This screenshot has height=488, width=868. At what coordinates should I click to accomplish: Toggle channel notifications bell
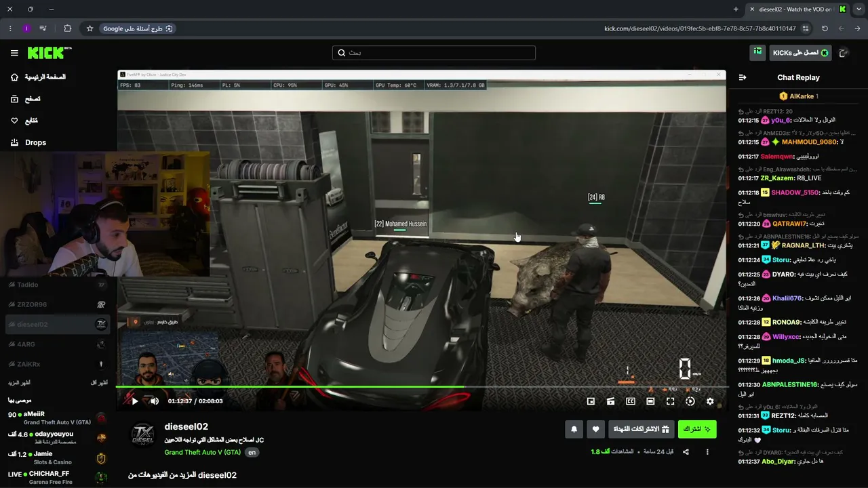click(x=574, y=429)
